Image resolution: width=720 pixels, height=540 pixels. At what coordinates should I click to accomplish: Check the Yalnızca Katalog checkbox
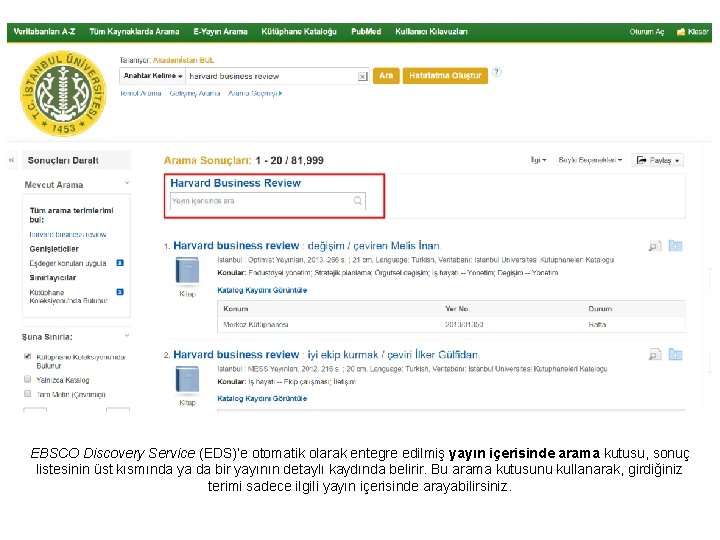point(28,379)
